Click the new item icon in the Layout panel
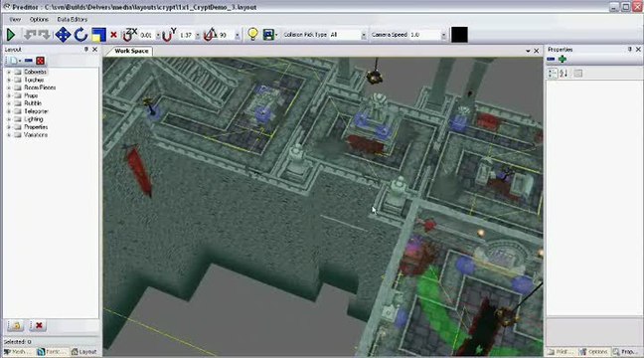Viewport: 644px width, 358px height. point(13,61)
